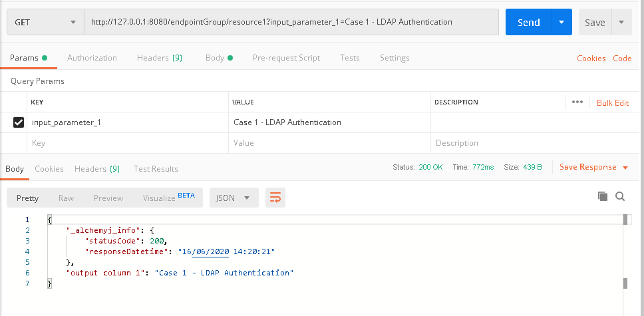Image resolution: width=644 pixels, height=316 pixels.
Task: Click the wrap lines icon in response toolbar
Action: coord(275,198)
